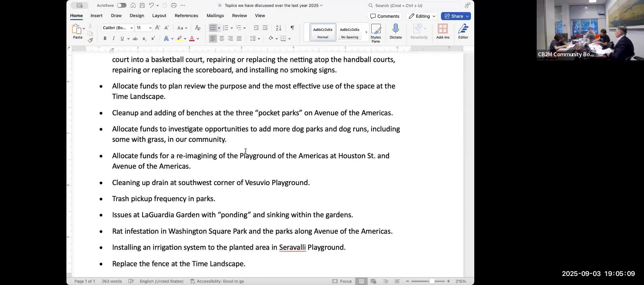644x285 pixels.
Task: Switch to Draft view in status bar
Action: [397, 281]
